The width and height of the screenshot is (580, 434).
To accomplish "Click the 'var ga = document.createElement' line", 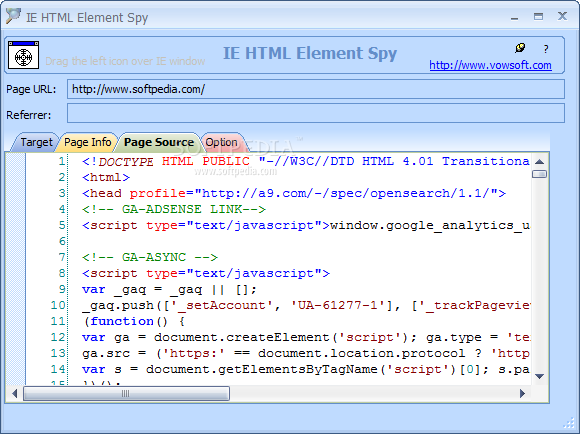I will [306, 337].
